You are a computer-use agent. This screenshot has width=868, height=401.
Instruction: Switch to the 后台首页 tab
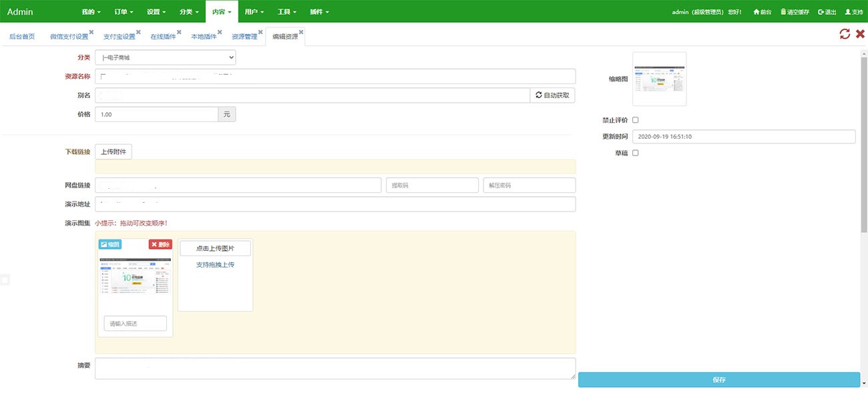[x=22, y=37]
